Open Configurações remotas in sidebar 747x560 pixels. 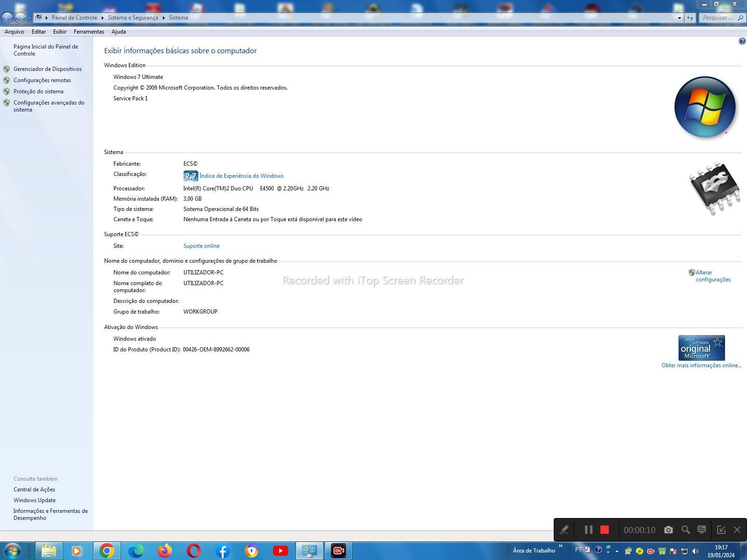coord(42,80)
